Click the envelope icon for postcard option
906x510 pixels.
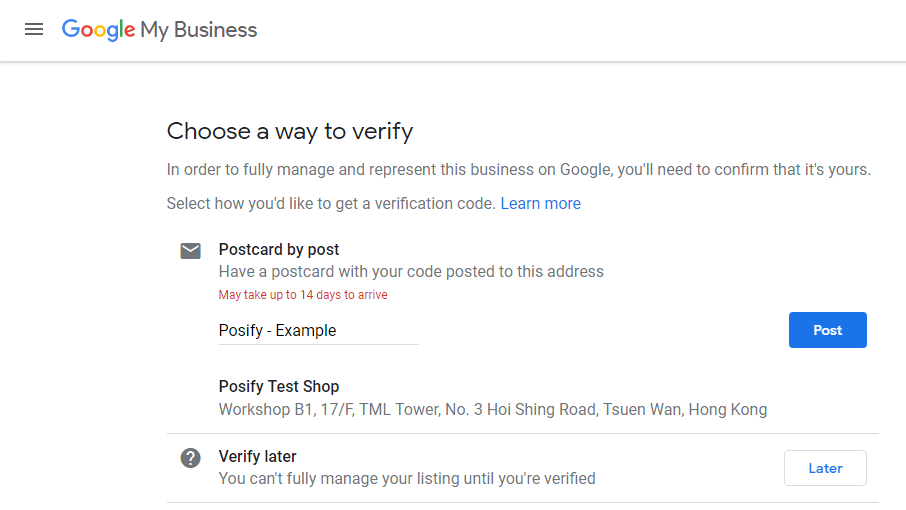190,251
